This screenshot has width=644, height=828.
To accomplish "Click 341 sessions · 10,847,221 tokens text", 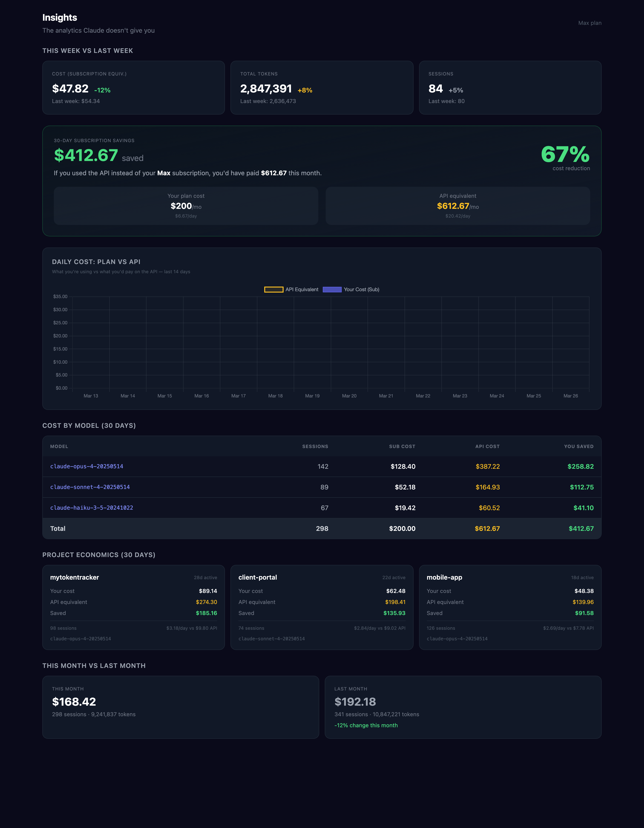I will [x=376, y=714].
